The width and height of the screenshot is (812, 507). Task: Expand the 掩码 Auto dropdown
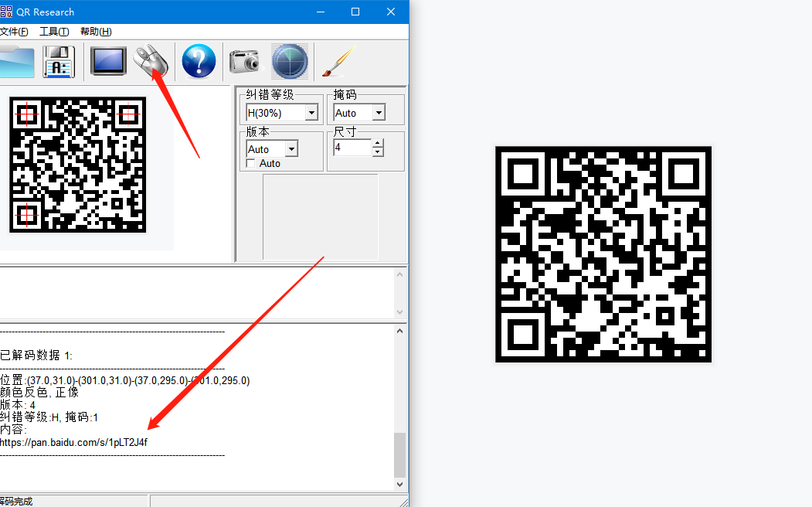379,113
